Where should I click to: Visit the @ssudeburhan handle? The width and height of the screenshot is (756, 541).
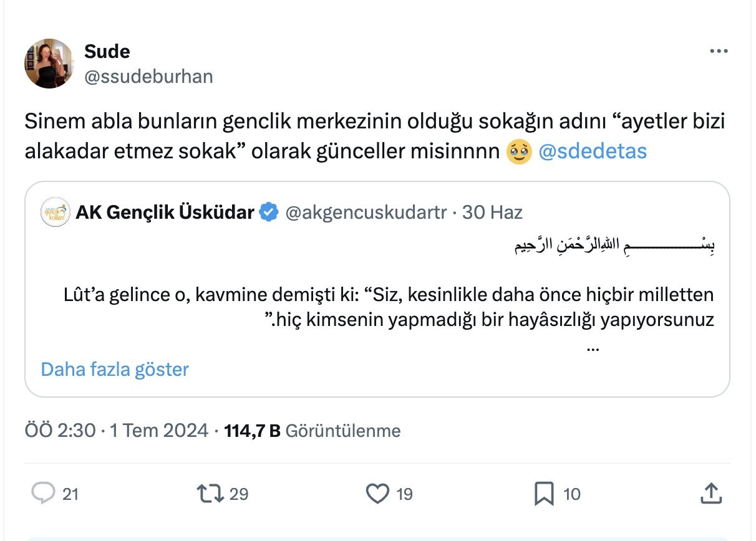point(148,76)
